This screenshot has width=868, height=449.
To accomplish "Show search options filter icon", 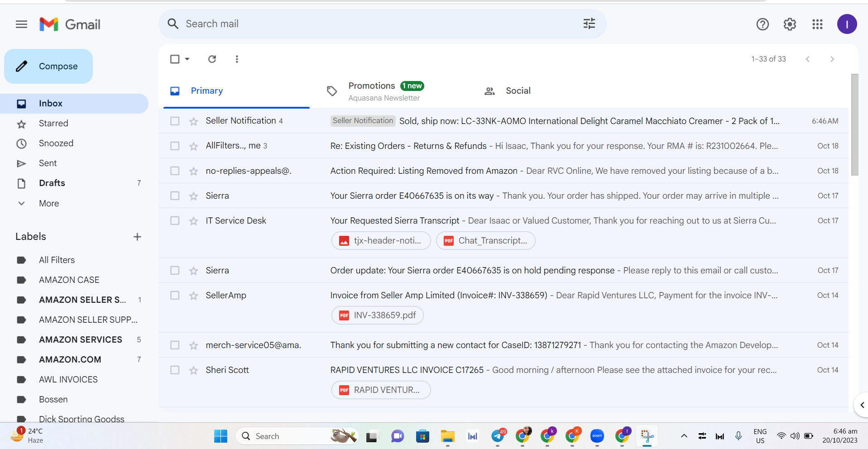I will point(589,24).
